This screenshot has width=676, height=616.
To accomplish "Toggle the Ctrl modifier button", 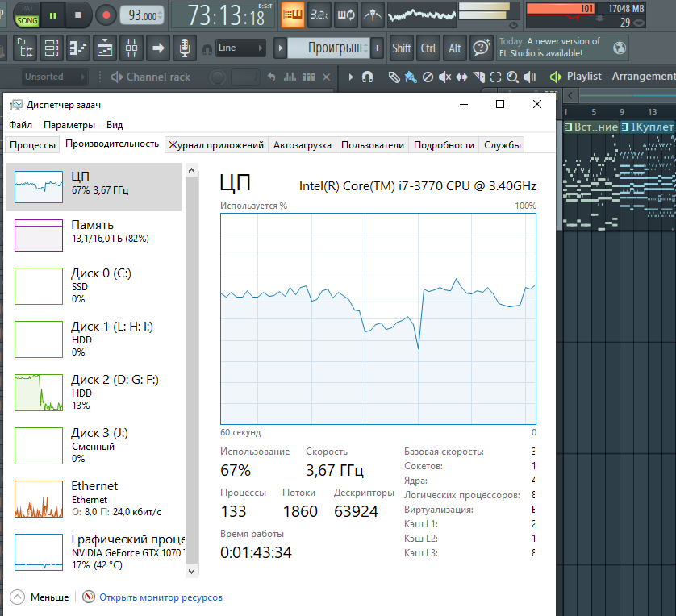I will (428, 48).
